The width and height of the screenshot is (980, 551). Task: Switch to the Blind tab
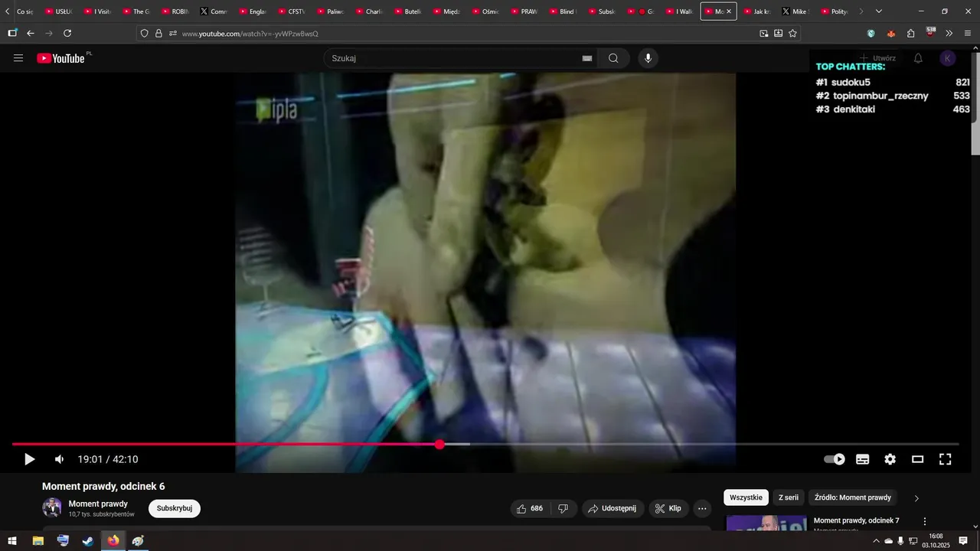point(563,11)
